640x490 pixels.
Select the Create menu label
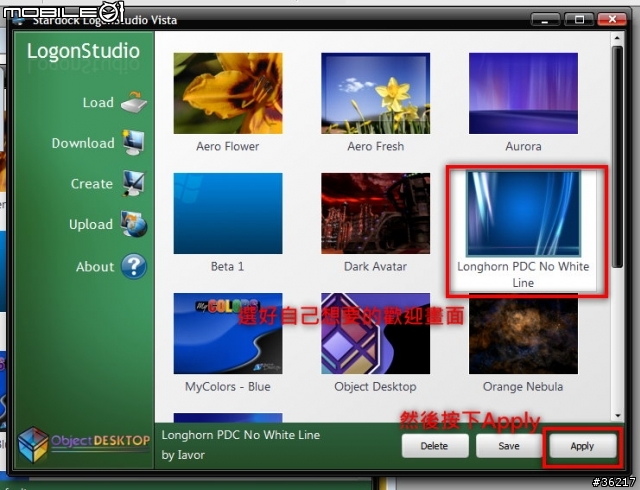[x=92, y=184]
